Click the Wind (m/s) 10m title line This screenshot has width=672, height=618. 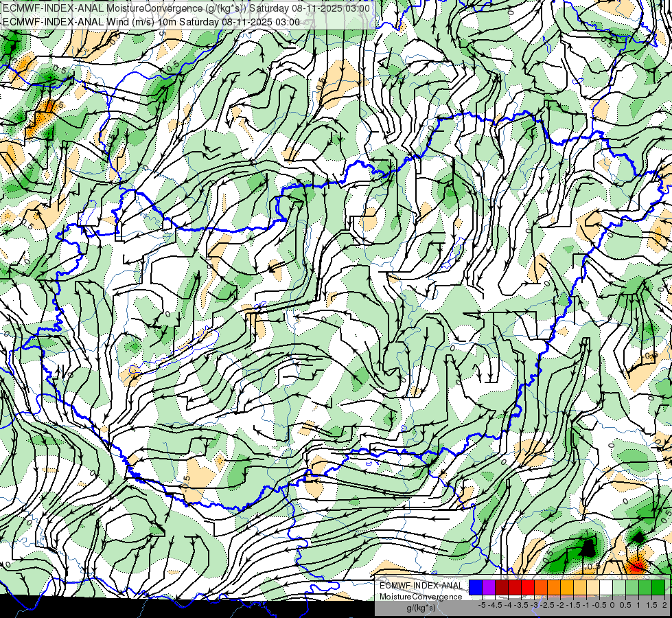pos(151,22)
